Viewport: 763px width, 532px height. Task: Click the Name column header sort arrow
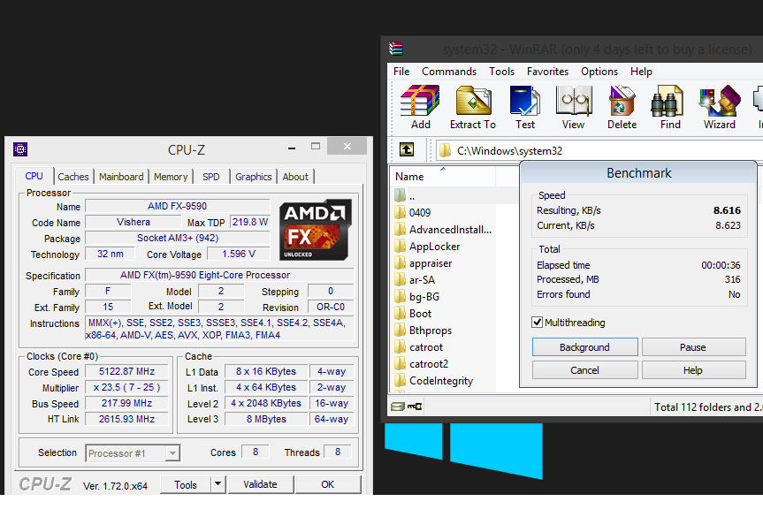point(443,169)
